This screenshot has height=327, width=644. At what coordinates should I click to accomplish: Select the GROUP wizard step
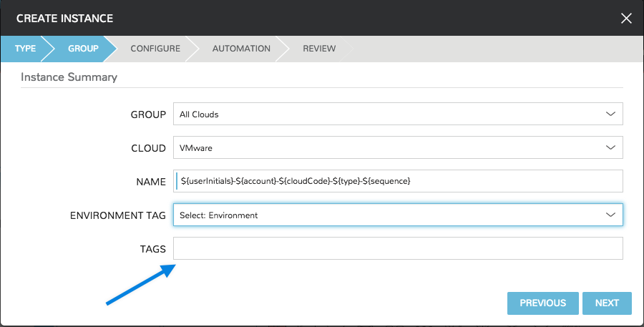(83, 49)
